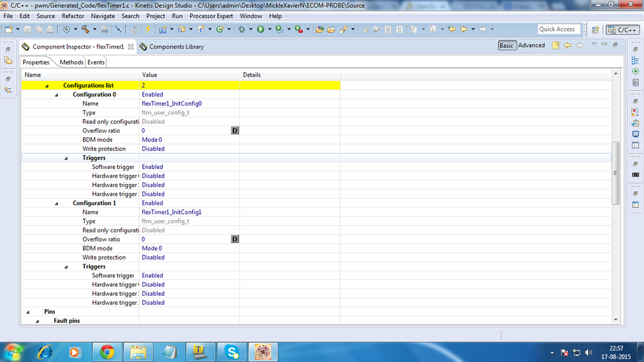
Task: Select the Properties tab
Action: (x=35, y=62)
